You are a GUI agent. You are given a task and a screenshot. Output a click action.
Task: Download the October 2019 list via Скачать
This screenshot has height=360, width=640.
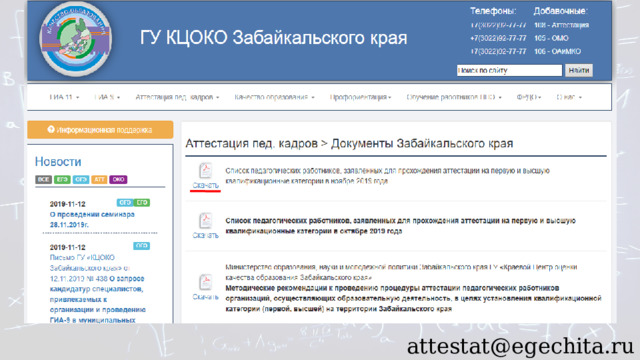click(x=205, y=236)
